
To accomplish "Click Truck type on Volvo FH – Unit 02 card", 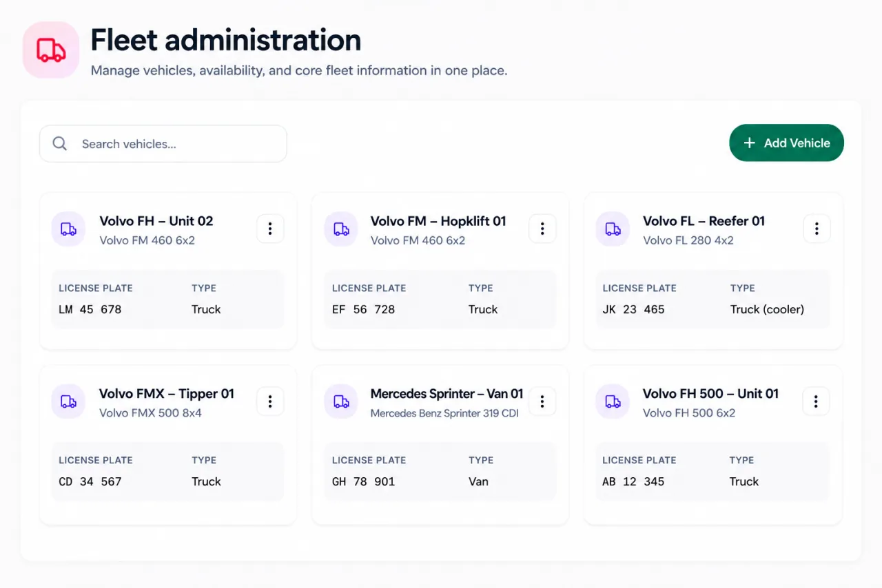I will (206, 309).
